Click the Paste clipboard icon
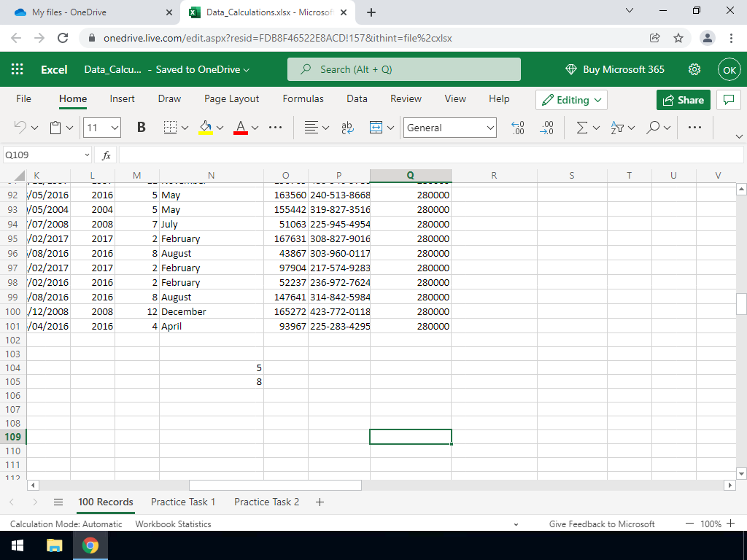The width and height of the screenshot is (747, 560). click(x=55, y=128)
